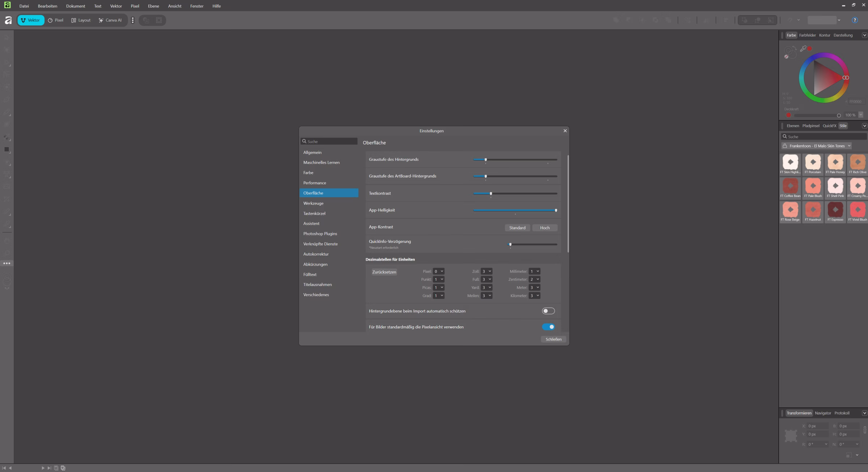This screenshot has height=472, width=868.
Task: Click the Canva AI persona icon
Action: (101, 20)
